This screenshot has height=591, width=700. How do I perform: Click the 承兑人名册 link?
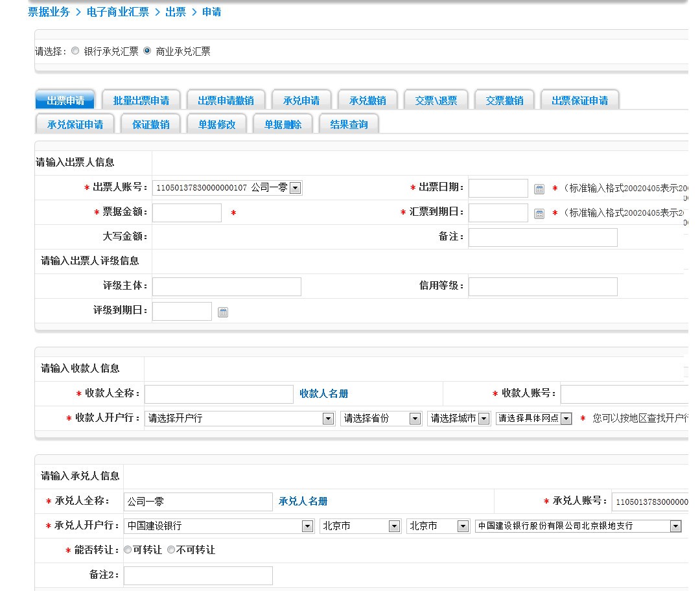[303, 501]
